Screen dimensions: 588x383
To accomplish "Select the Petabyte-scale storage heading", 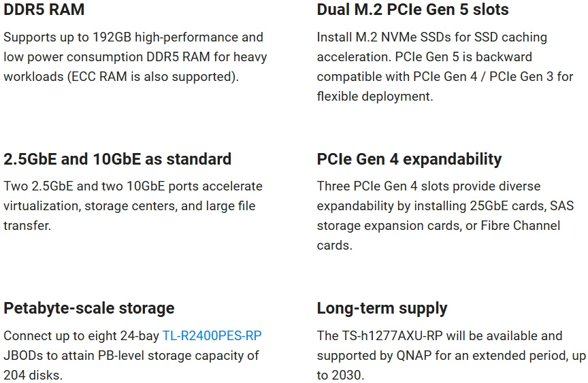I will (x=89, y=308).
